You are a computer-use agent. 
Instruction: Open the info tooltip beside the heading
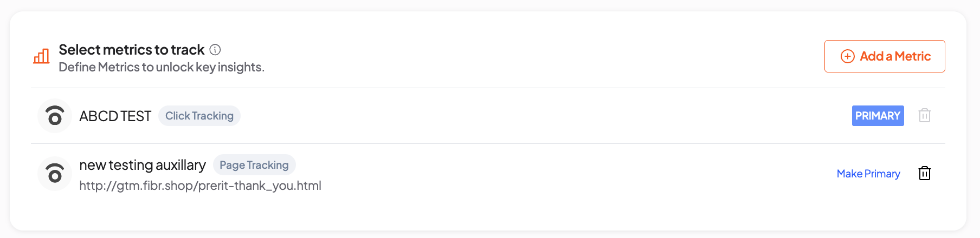215,50
